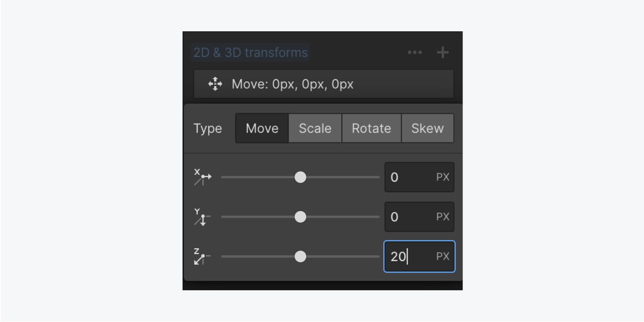The height and width of the screenshot is (322, 644).
Task: Open the PX unit selector for Z
Action: coord(443,256)
